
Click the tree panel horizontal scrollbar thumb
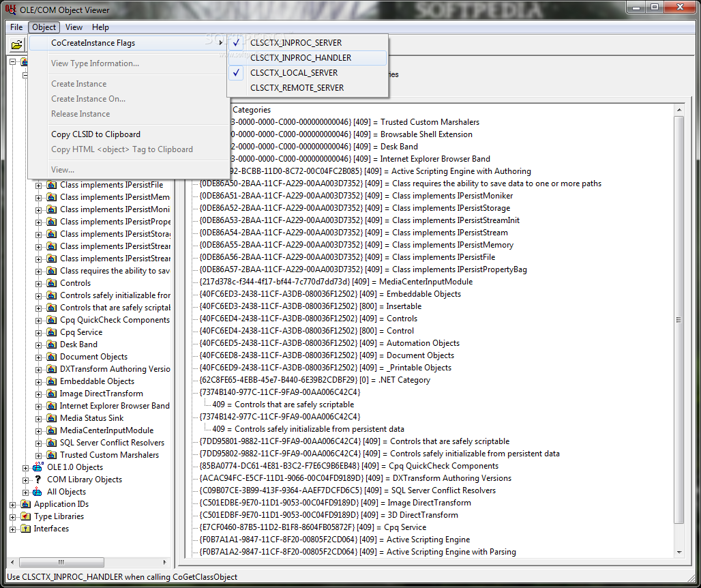[61, 562]
